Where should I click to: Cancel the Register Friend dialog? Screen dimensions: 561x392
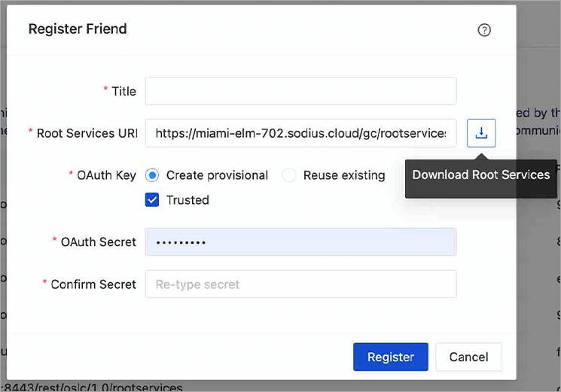[468, 357]
